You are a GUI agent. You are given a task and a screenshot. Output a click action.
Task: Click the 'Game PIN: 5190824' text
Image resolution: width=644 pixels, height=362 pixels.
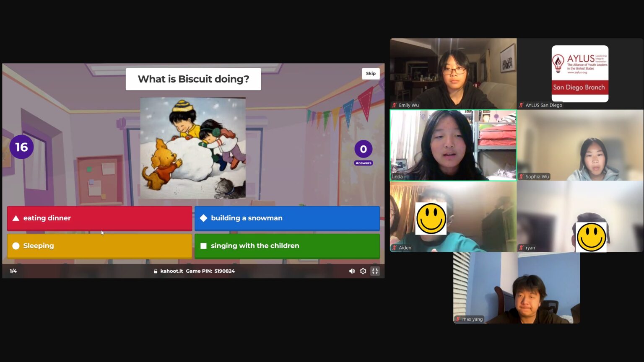pos(210,271)
